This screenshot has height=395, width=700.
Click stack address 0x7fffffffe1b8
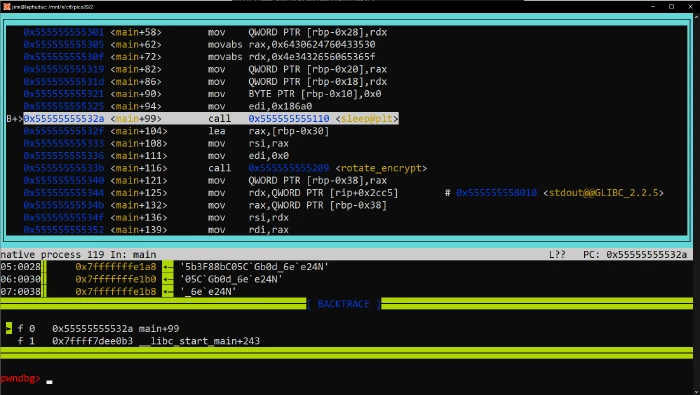pos(116,291)
